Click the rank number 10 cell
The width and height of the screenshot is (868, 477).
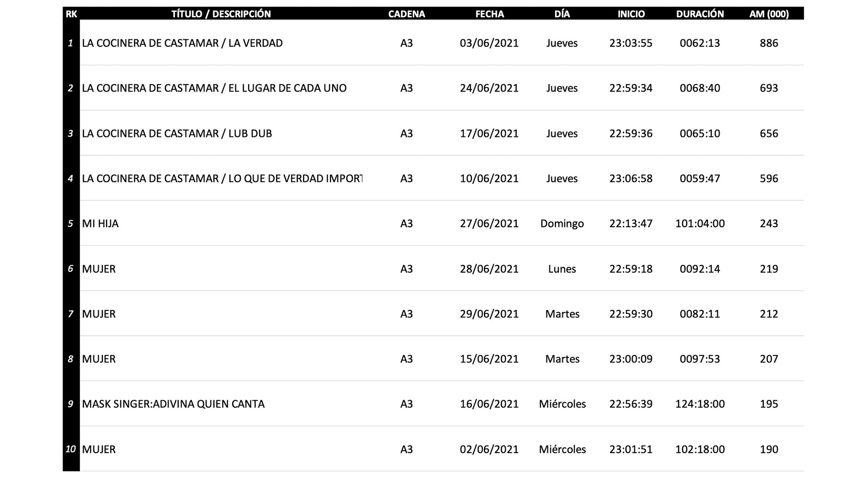pos(71,449)
